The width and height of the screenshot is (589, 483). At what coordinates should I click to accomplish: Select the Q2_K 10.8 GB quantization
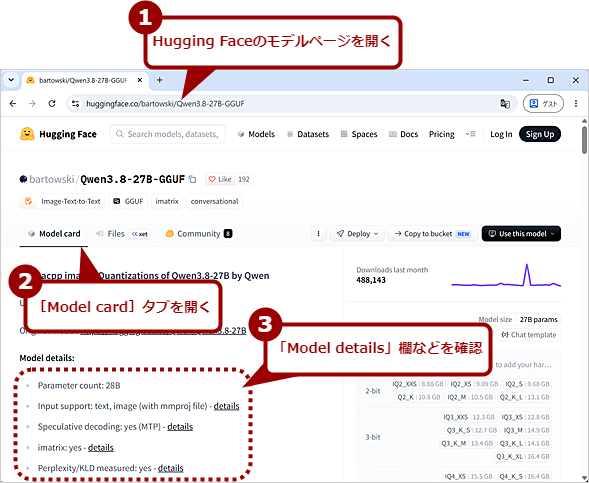point(419,397)
